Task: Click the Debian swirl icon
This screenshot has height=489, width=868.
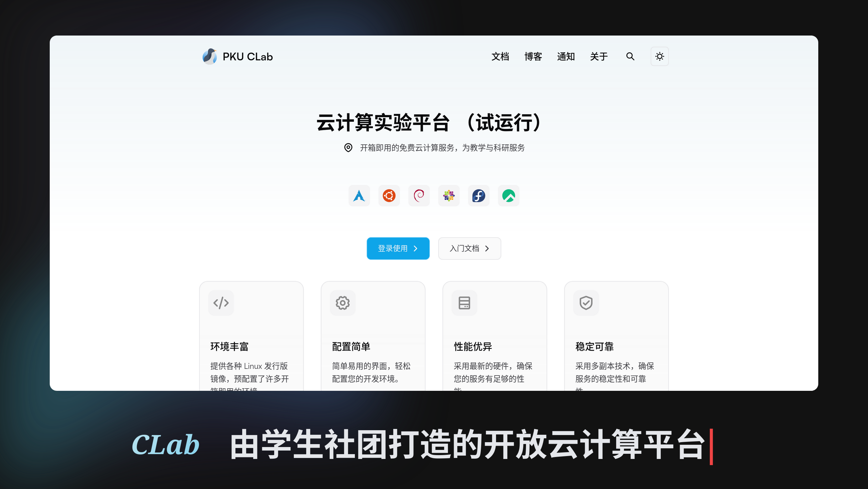Action: [x=419, y=195]
